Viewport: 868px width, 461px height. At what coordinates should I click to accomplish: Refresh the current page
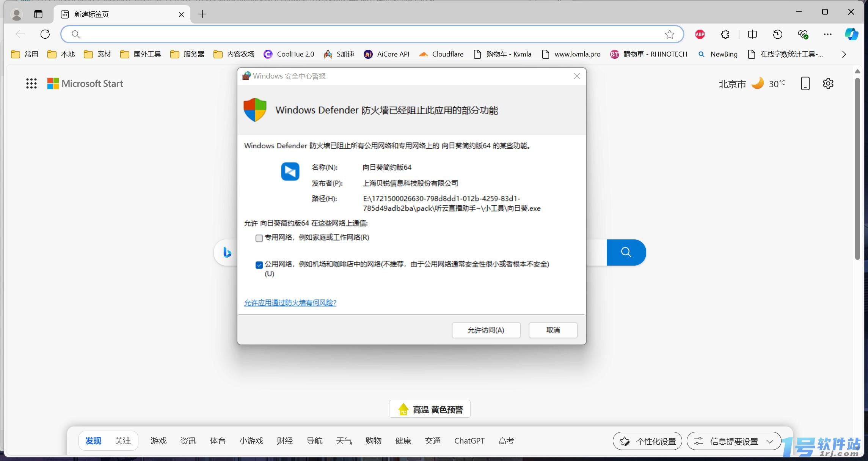point(45,34)
